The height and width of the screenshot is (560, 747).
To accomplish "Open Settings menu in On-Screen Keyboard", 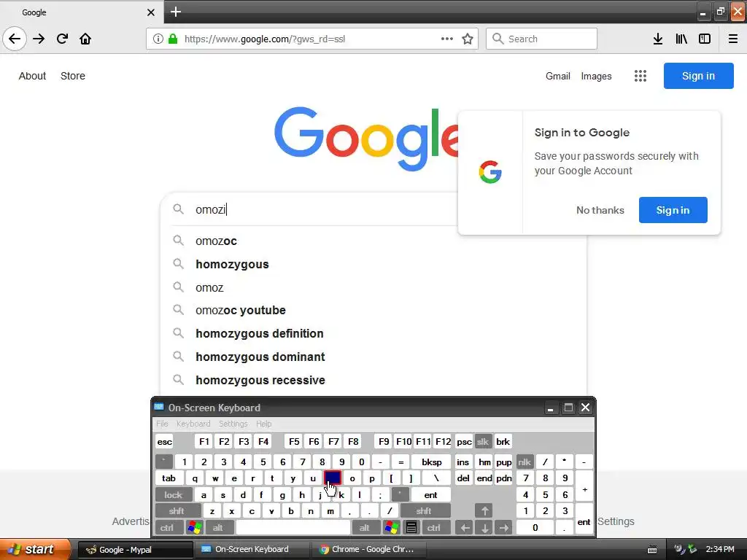I will (233, 424).
